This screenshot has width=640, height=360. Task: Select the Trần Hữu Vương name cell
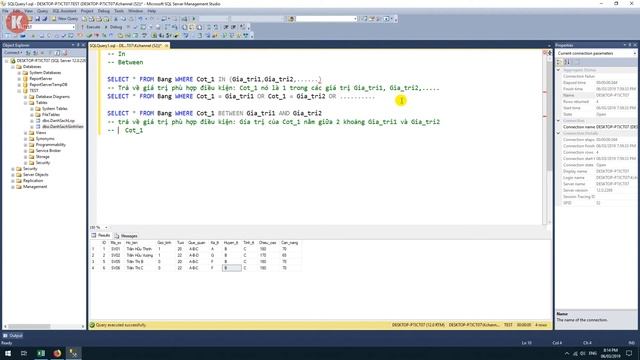click(x=140, y=255)
